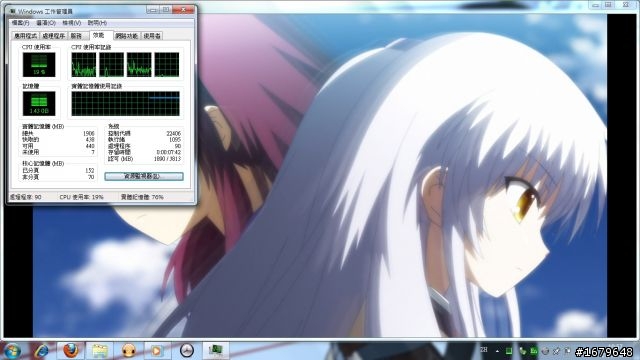Switch to the 處理程序 tab
This screenshot has width=640, height=360.
point(54,36)
